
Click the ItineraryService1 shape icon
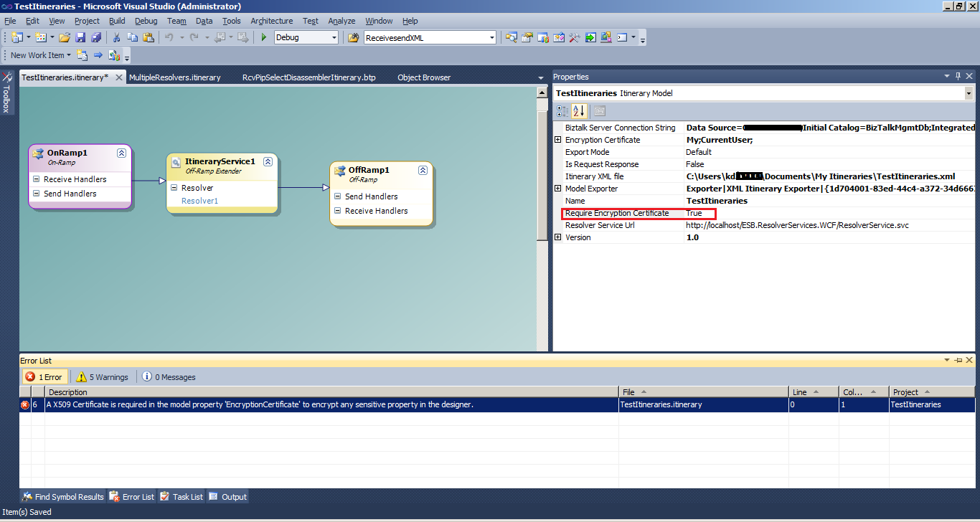[176, 162]
